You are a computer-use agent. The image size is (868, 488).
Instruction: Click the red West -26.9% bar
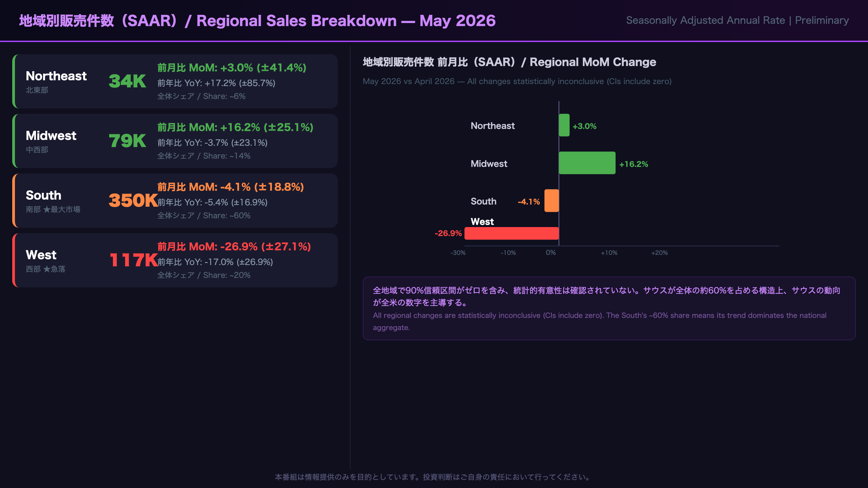[x=512, y=233]
